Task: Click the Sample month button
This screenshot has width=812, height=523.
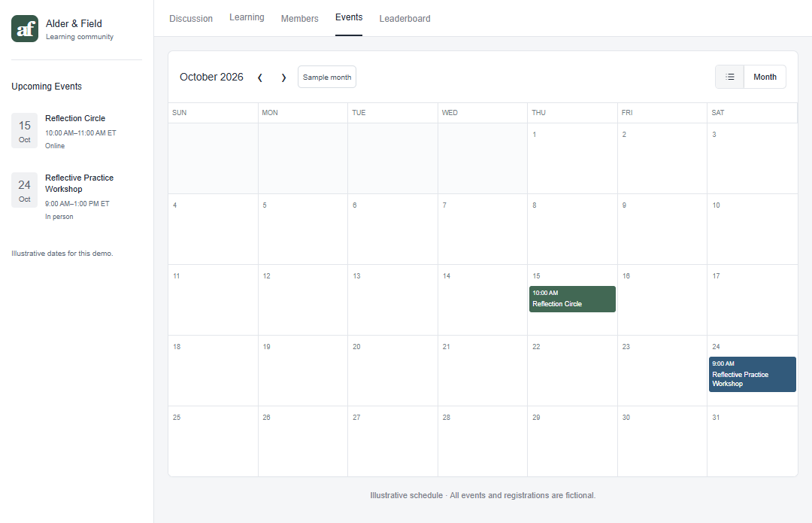Action: click(327, 77)
